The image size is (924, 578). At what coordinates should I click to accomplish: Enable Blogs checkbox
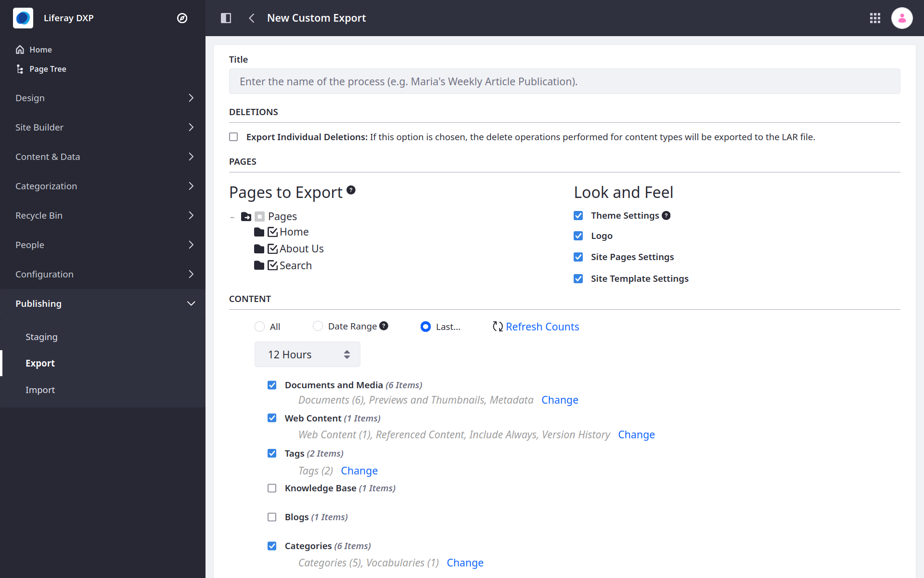tap(272, 517)
